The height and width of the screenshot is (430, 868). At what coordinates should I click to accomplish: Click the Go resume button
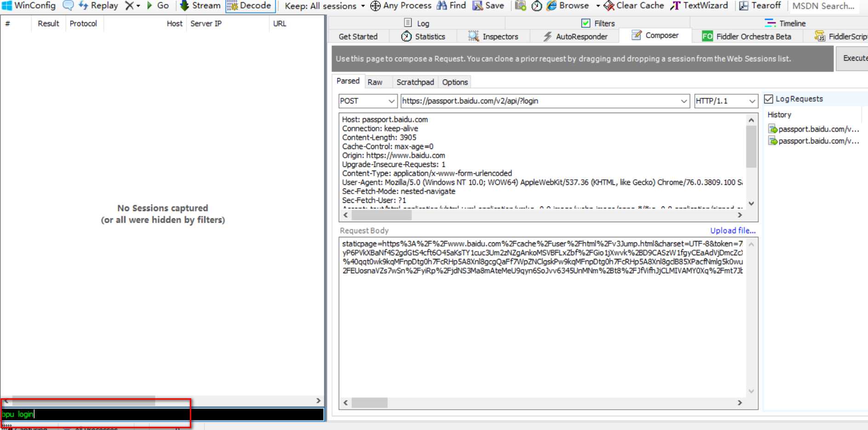coord(158,6)
